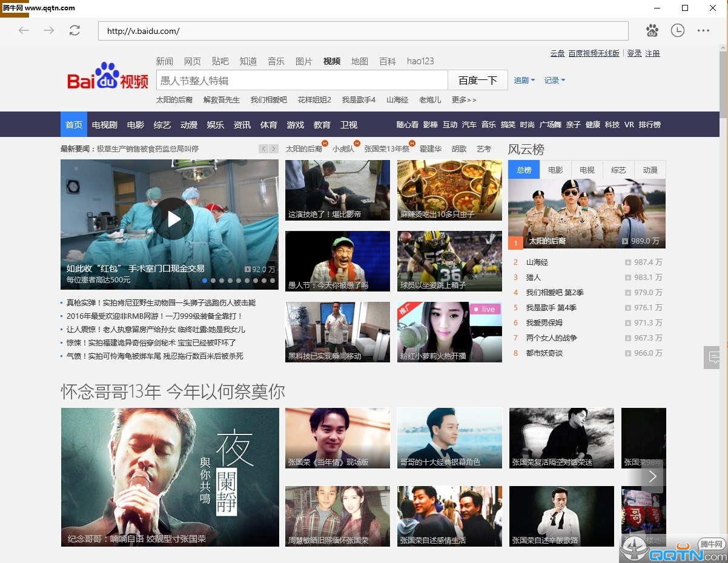
Task: Open 这演技绝了！堪比影帝 video thumbnail
Action: tap(337, 190)
